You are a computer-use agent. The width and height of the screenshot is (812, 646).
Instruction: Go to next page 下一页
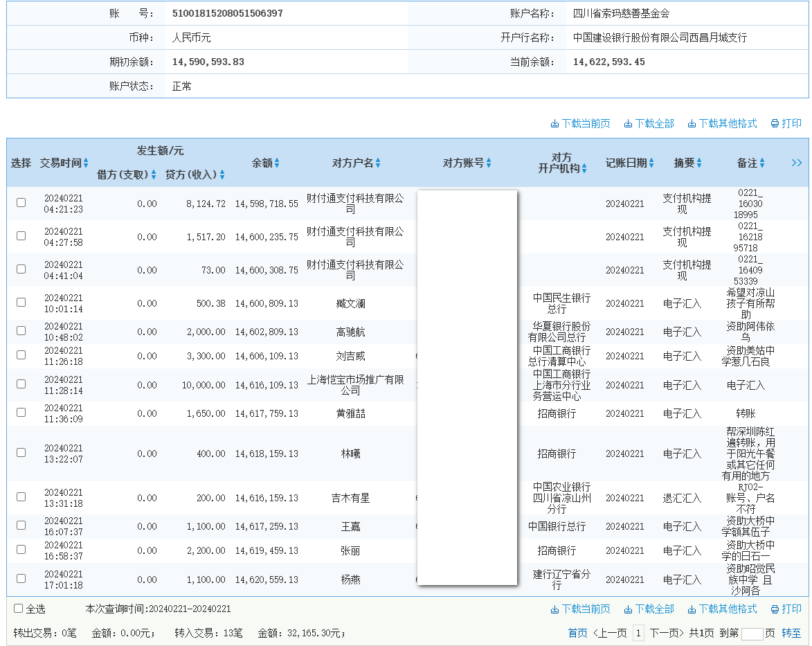coord(667,633)
